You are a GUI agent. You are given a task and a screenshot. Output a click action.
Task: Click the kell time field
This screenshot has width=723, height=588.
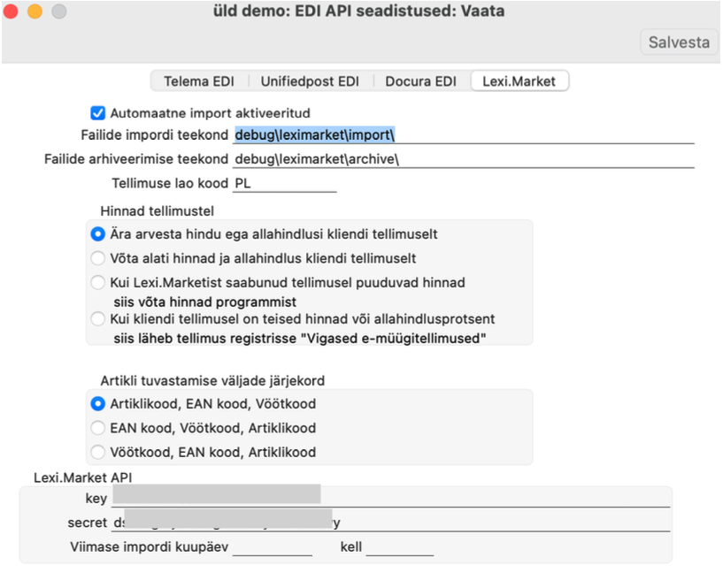400,547
